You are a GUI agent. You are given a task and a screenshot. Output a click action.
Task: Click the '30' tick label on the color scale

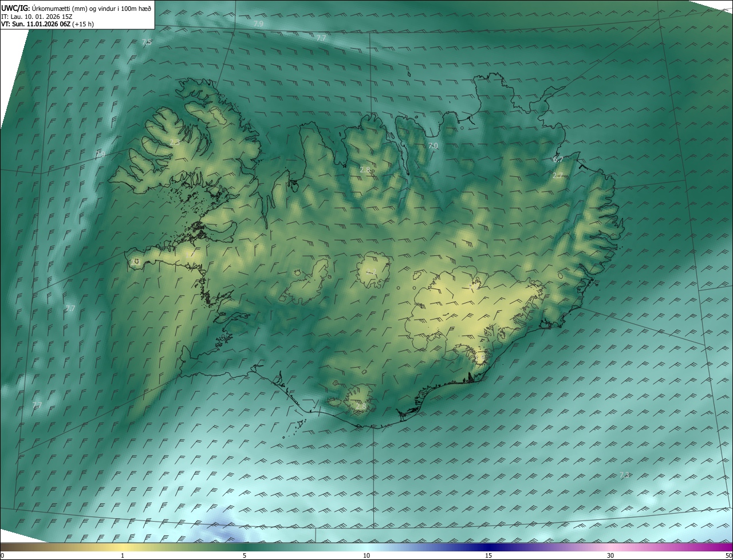[610, 556]
